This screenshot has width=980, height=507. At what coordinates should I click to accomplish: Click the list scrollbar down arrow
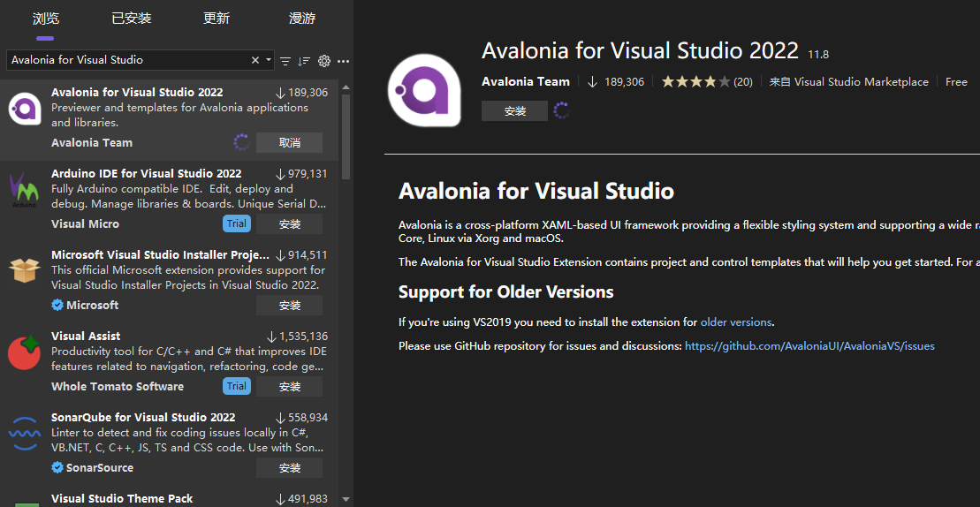(x=346, y=499)
